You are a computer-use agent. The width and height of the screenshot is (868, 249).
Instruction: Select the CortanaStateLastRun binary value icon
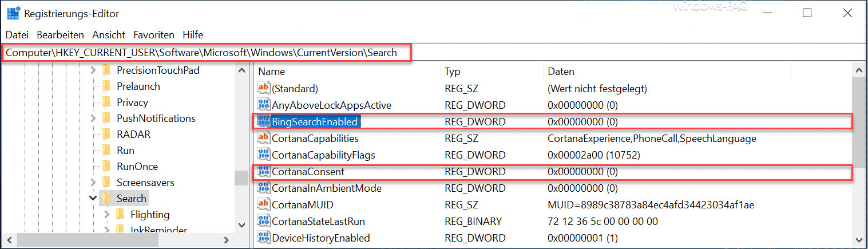[x=264, y=221]
